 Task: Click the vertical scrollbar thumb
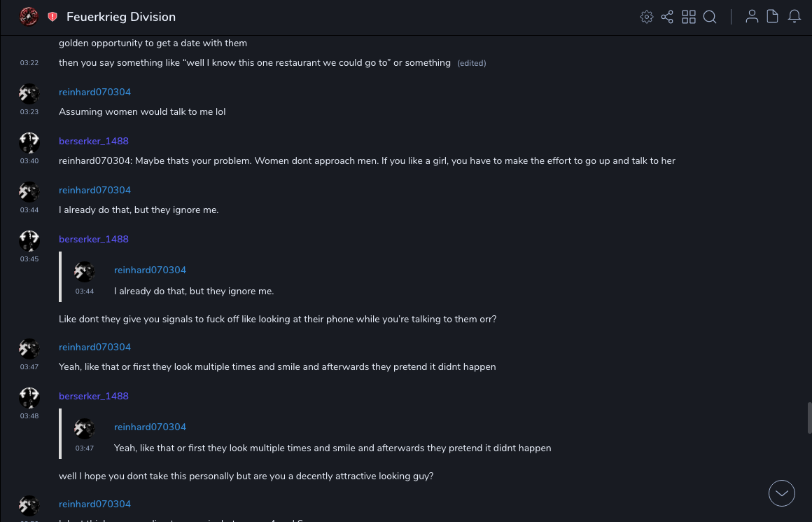809,418
